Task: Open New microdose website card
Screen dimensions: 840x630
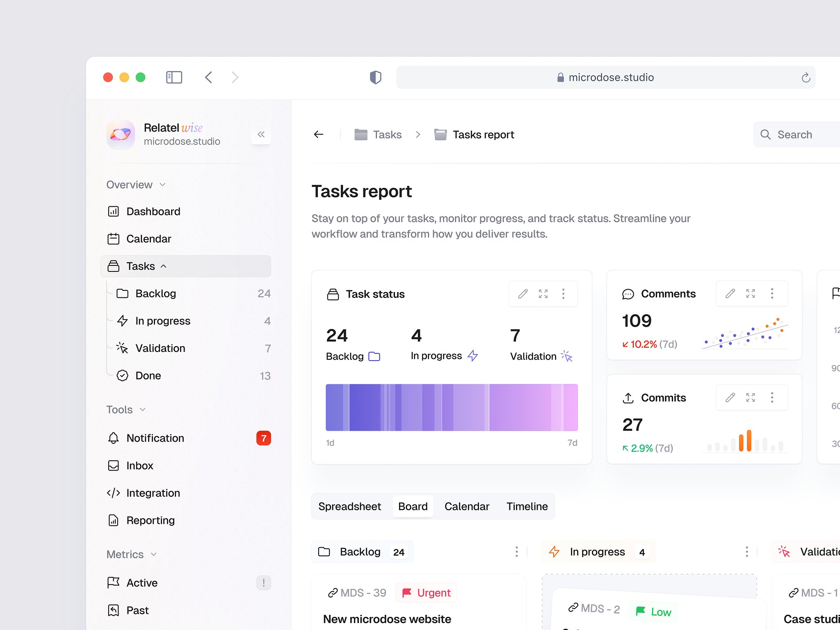Action: (x=387, y=619)
